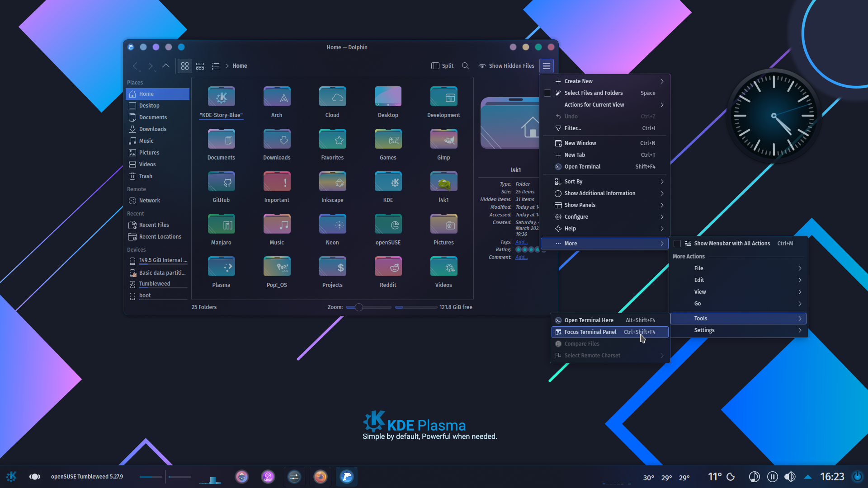
Task: Expand Actions for Current View submenu
Action: [x=604, y=105]
